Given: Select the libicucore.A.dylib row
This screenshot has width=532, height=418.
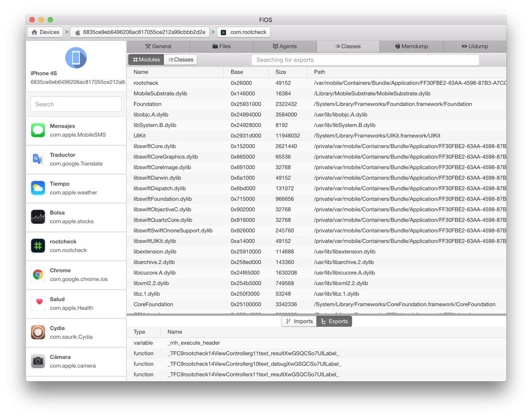Looking at the screenshot, I should tap(317, 273).
